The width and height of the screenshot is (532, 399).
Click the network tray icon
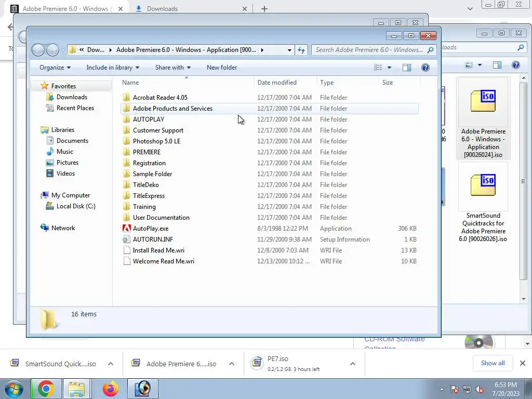coord(467,389)
